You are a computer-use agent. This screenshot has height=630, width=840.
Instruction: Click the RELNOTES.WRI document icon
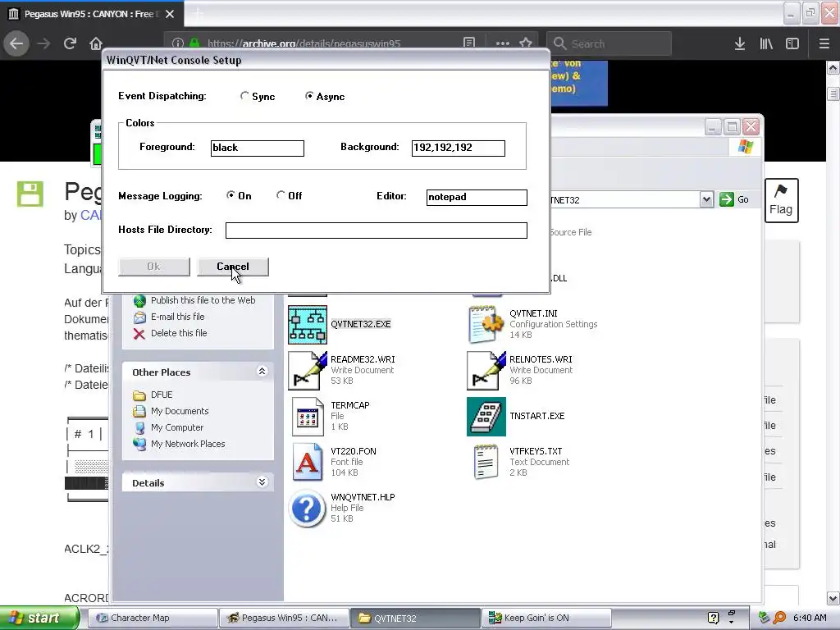486,370
